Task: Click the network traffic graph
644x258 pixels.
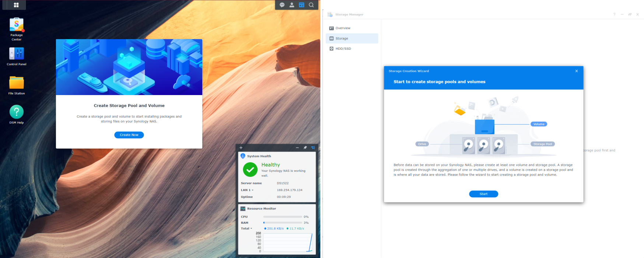Action: coord(288,243)
